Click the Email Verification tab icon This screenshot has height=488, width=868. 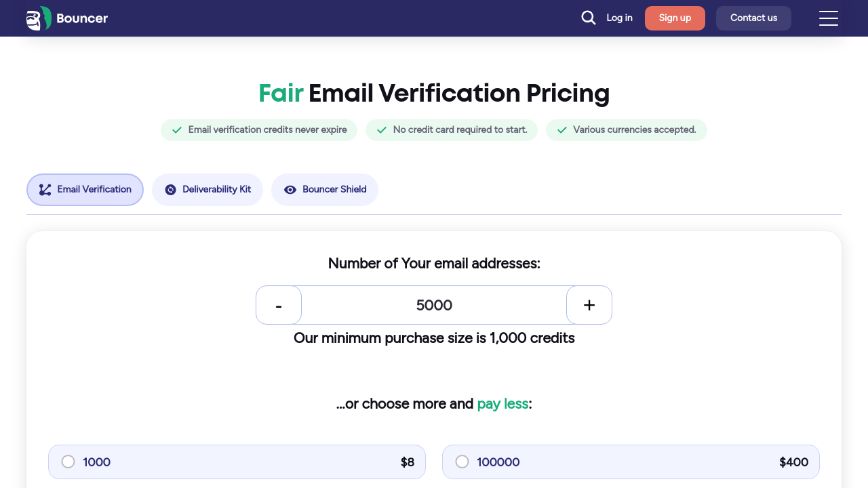click(45, 190)
